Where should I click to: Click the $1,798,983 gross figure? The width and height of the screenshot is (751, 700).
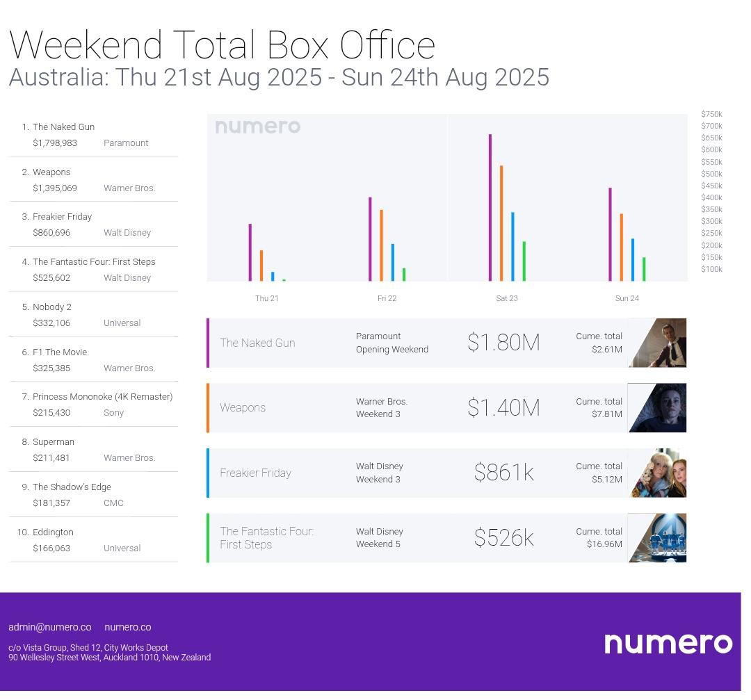[55, 143]
